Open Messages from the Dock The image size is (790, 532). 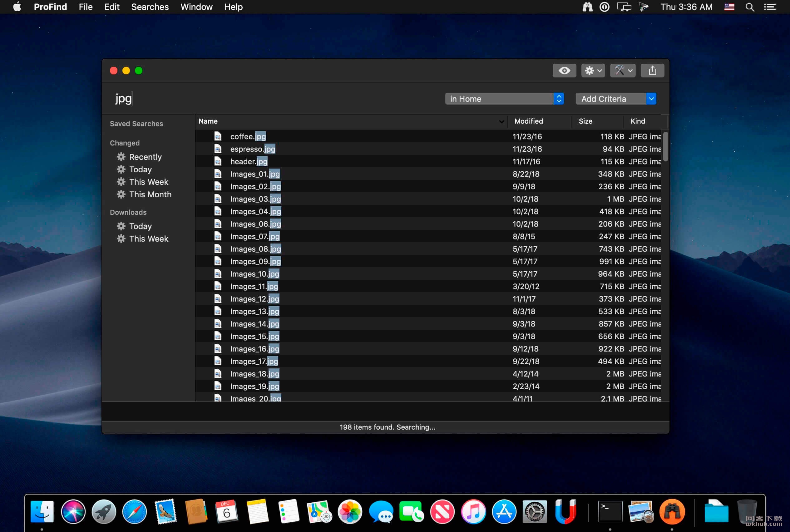tap(381, 511)
